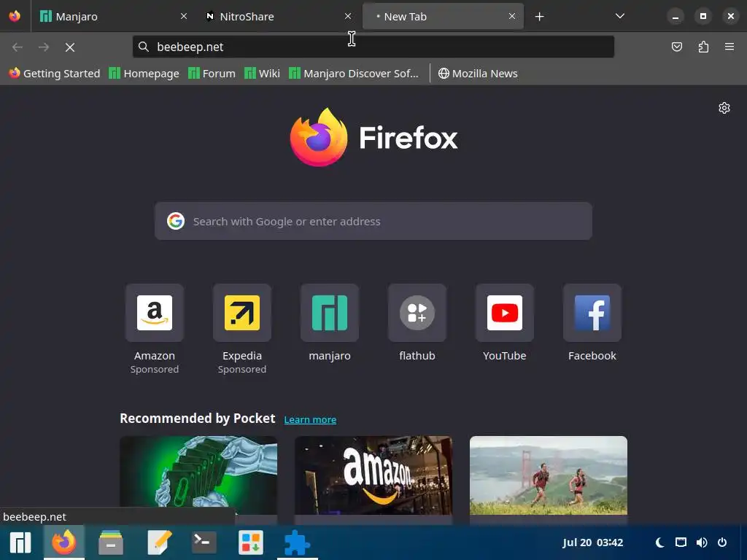The image size is (747, 560).
Task: Open network settings in the system tray
Action: pos(681,542)
